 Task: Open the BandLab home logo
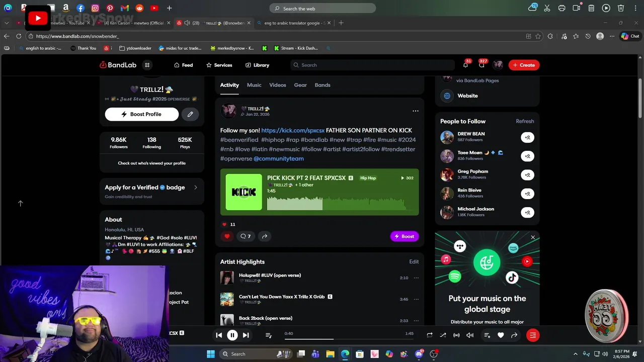pos(118,65)
